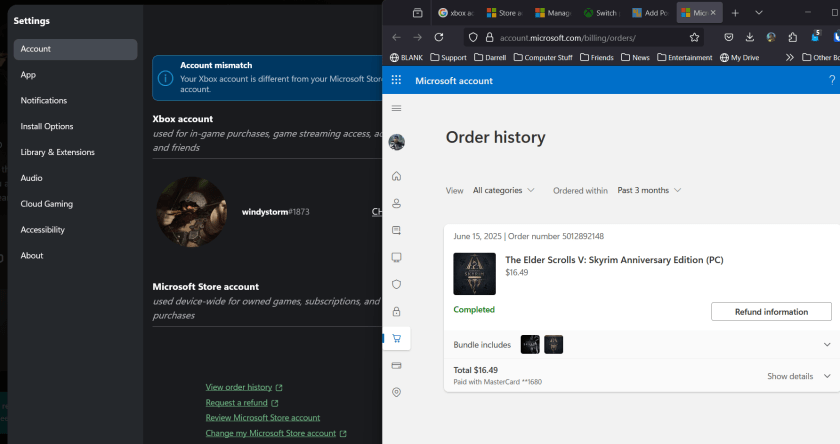Click the Skyrim Anniversary Edition cover thumbnail
Screen dimensions: 840x444
[x=474, y=273]
